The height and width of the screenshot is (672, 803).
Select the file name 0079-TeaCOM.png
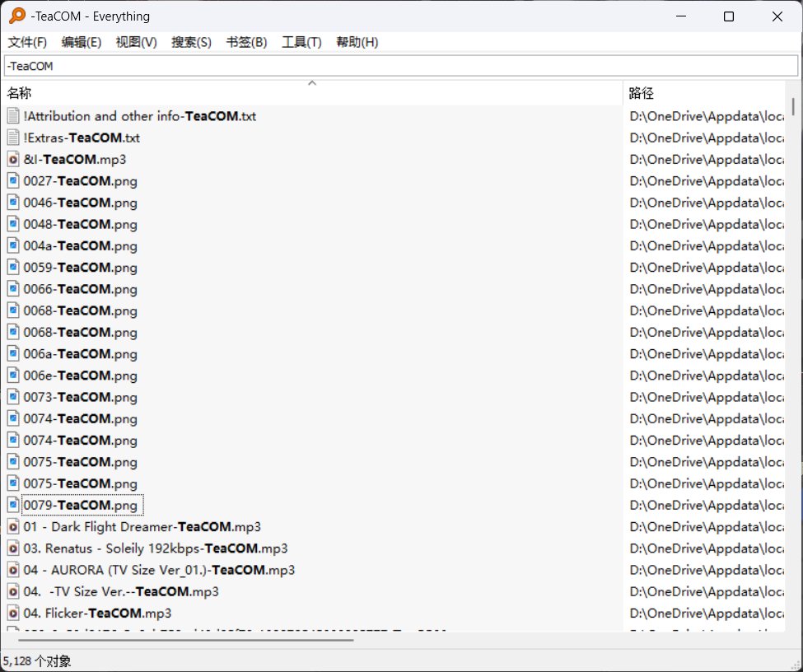pyautogui.click(x=81, y=505)
